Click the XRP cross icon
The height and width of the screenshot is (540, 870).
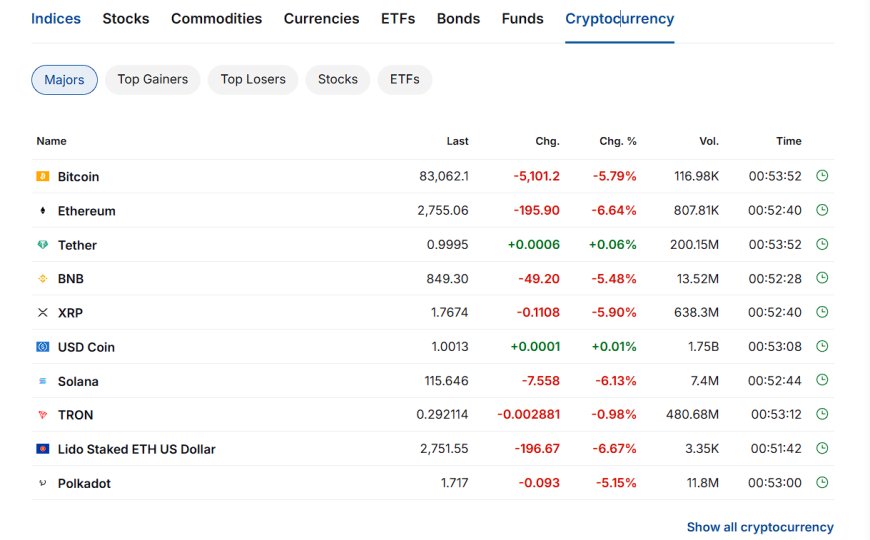pyautogui.click(x=43, y=312)
